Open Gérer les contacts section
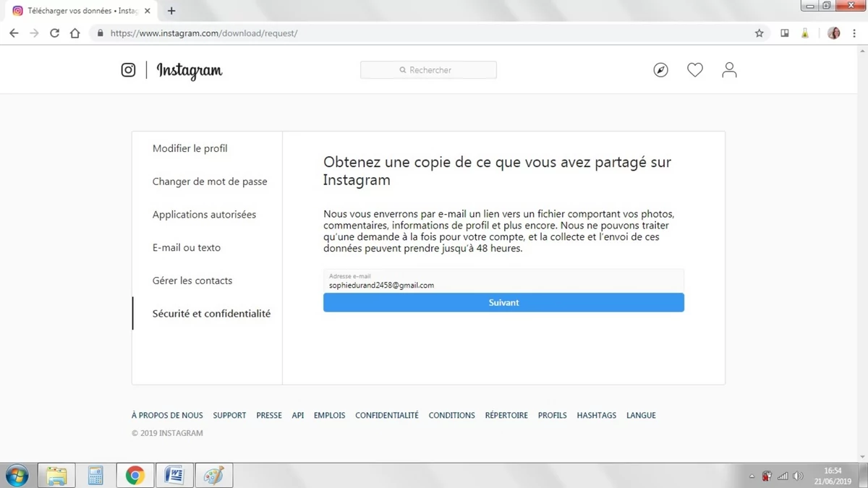 (192, 281)
